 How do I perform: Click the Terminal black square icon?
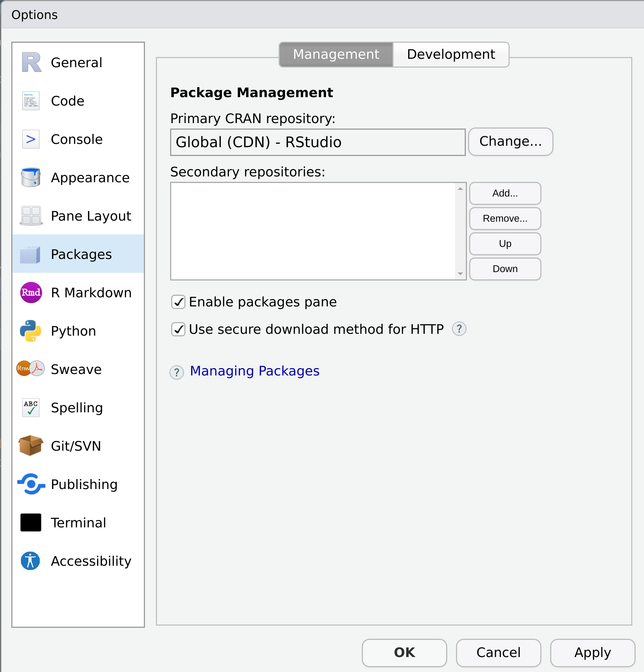(x=31, y=523)
